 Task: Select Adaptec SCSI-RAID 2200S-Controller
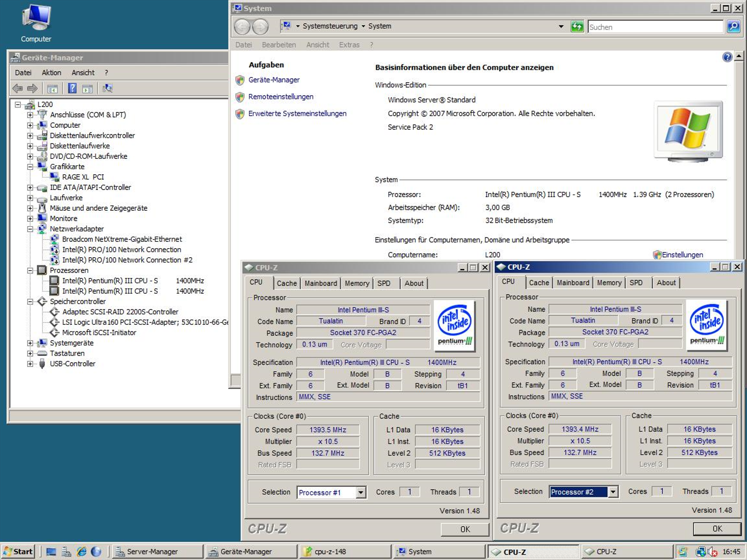(x=120, y=312)
